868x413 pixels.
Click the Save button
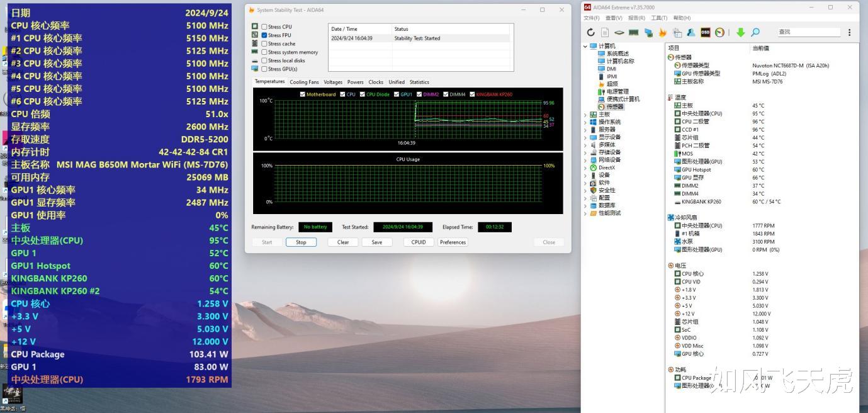377,242
